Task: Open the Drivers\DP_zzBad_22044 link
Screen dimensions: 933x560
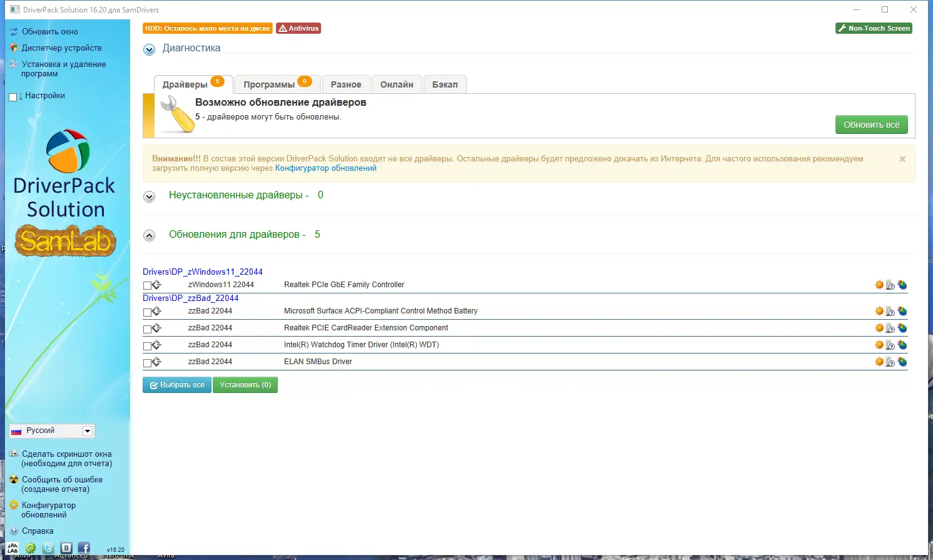Action: [191, 298]
